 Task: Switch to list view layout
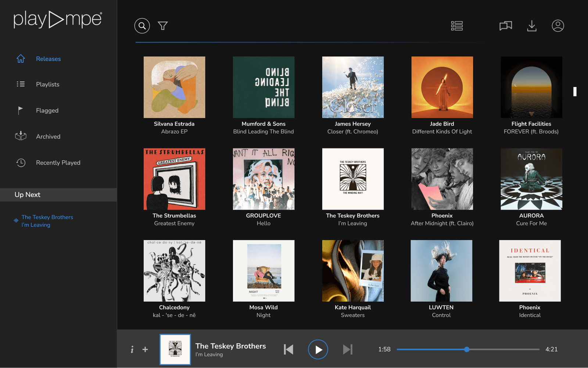(x=457, y=26)
